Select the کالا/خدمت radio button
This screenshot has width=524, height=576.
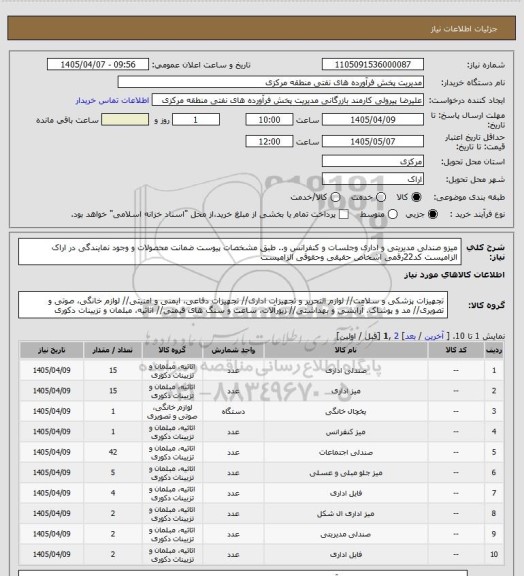coord(335,197)
